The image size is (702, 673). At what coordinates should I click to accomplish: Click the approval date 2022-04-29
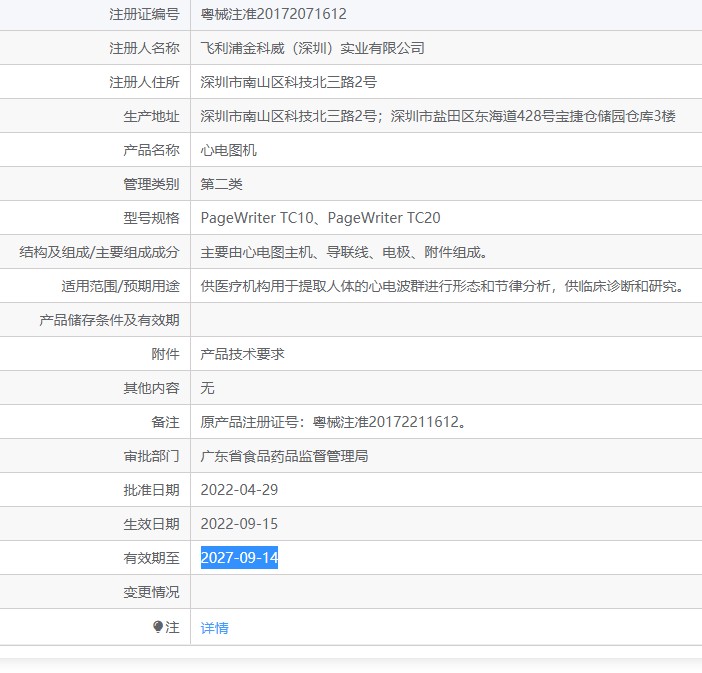click(239, 490)
